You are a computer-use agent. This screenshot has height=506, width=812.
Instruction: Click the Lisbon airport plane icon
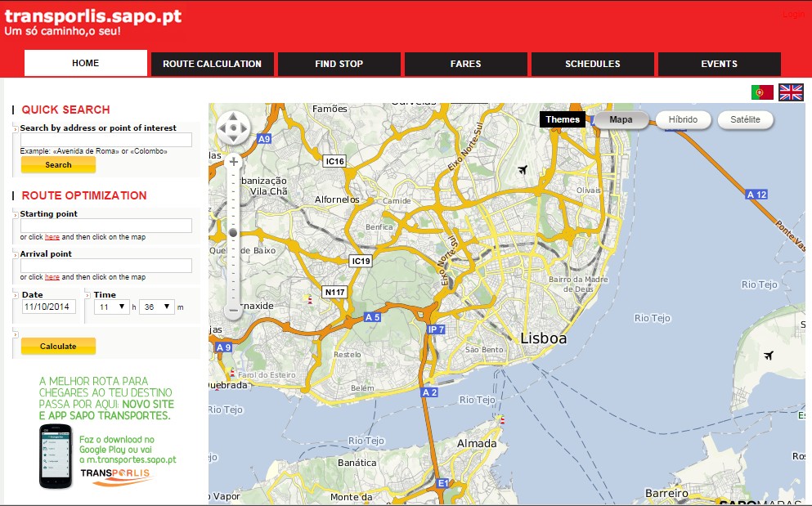(x=523, y=170)
